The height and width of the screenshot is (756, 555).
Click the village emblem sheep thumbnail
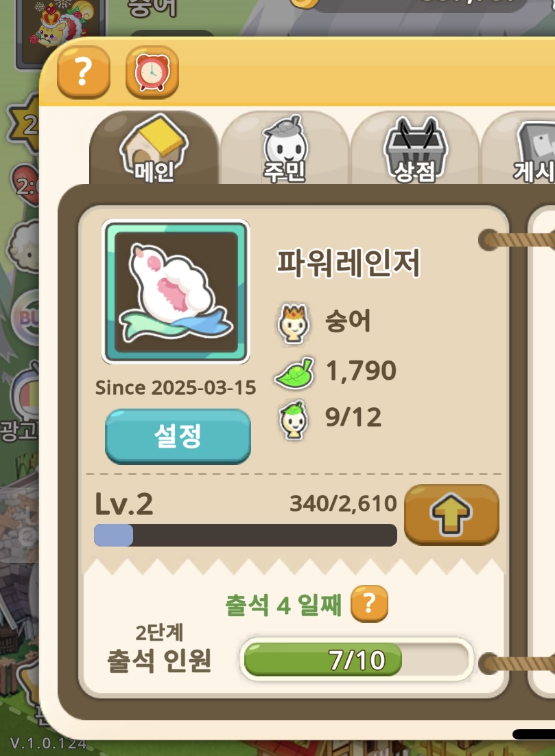coord(176,292)
